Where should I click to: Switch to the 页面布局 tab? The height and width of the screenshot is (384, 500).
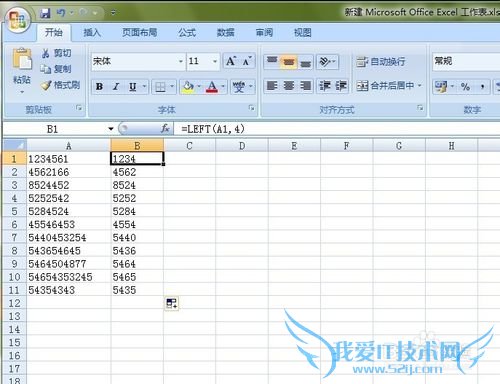[x=139, y=33]
